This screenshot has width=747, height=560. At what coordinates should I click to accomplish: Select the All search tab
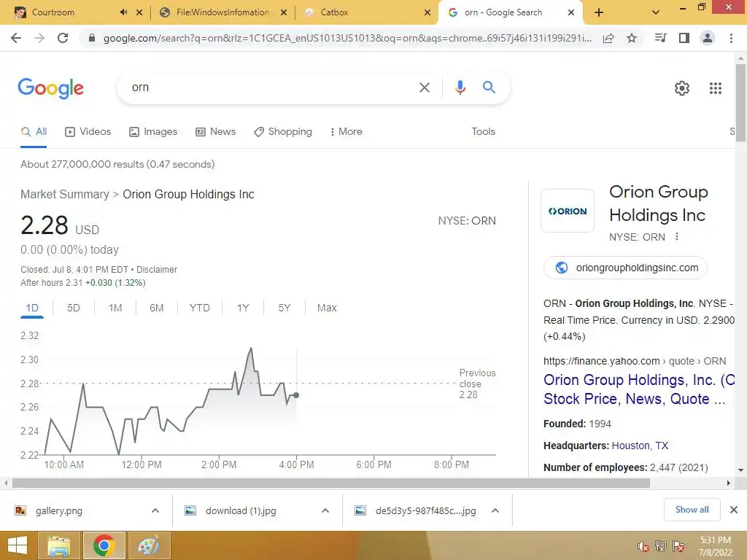34,131
